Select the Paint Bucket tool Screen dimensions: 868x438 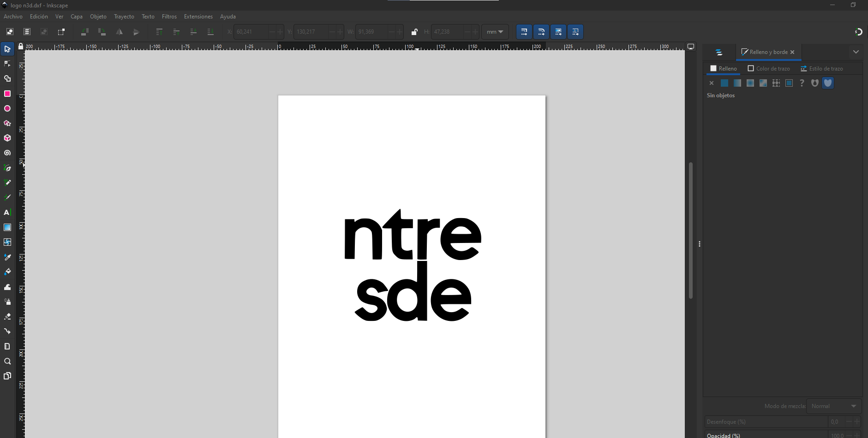(7, 272)
